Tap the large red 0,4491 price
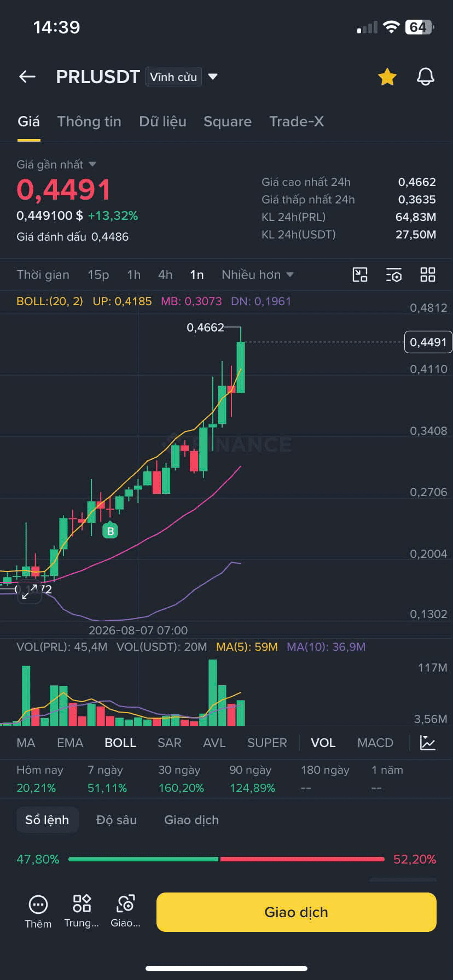 click(x=64, y=190)
